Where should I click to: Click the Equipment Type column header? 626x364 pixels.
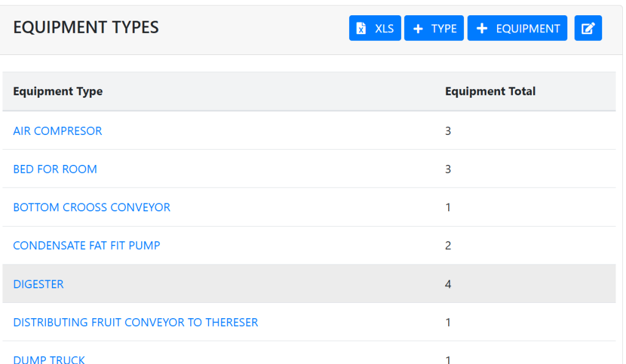pos(58,92)
